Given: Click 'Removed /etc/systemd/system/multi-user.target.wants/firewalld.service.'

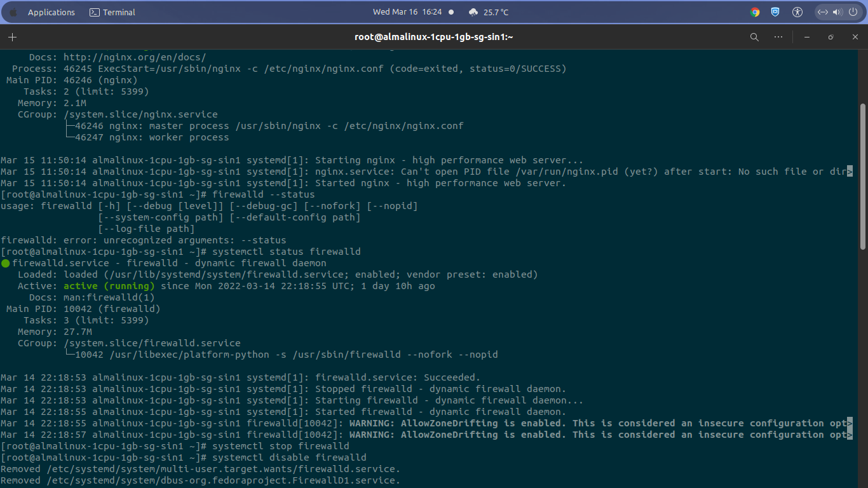Looking at the screenshot, I should click(x=200, y=469).
